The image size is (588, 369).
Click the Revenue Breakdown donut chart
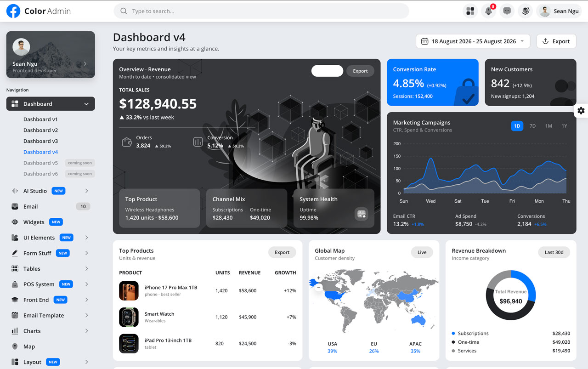[x=511, y=295]
